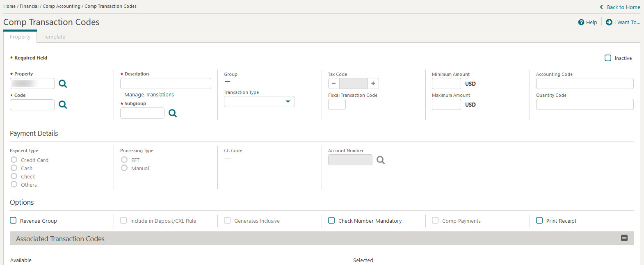Increase Tax Code with the plus button

(373, 84)
